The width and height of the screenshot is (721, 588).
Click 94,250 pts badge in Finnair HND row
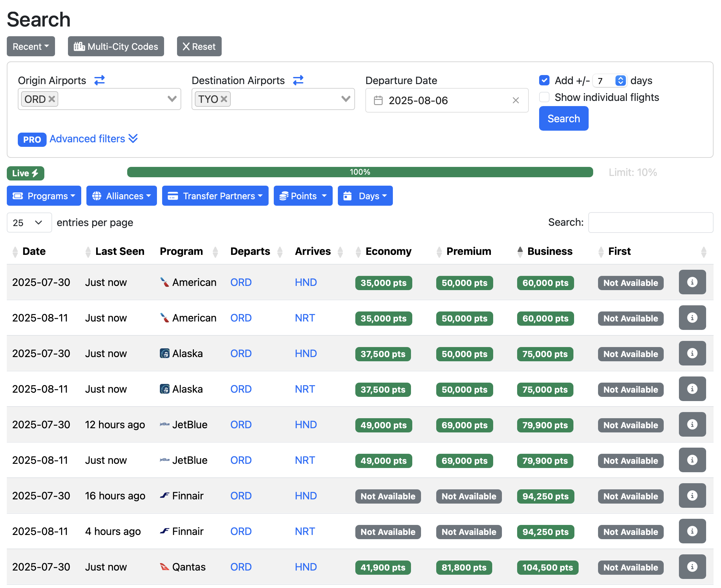(x=546, y=496)
